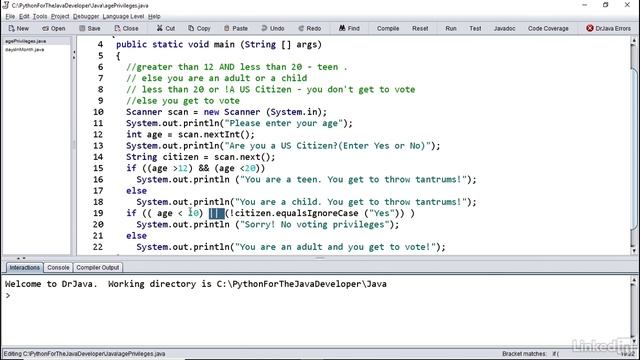
Task: Click the interactions prompt input line
Action: (x=316, y=296)
